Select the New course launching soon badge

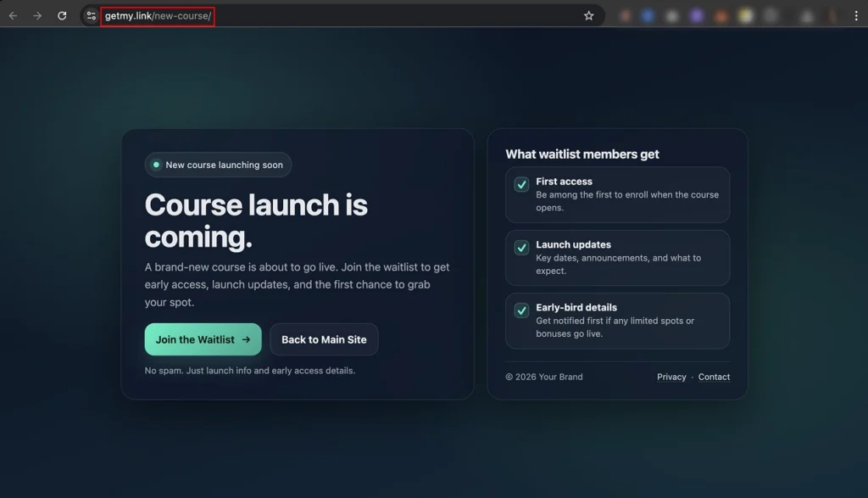click(x=217, y=165)
